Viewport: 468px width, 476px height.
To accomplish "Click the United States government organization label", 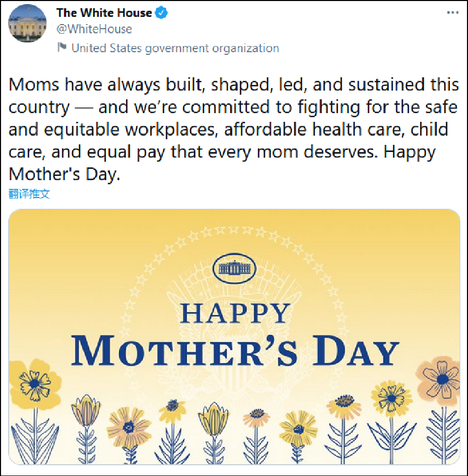I will pos(175,48).
